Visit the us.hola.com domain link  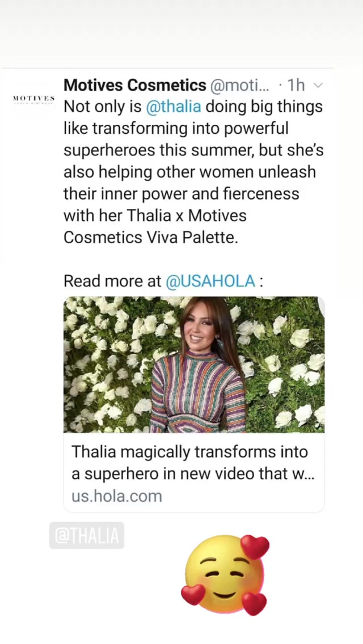(x=117, y=496)
